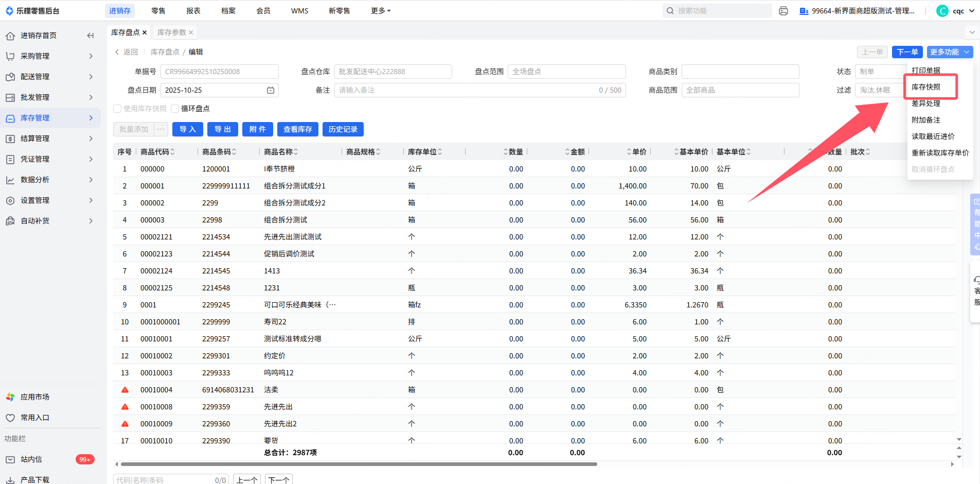Close the 库存盘点 tab
Image resolution: width=980 pixels, height=484 pixels.
(x=145, y=32)
